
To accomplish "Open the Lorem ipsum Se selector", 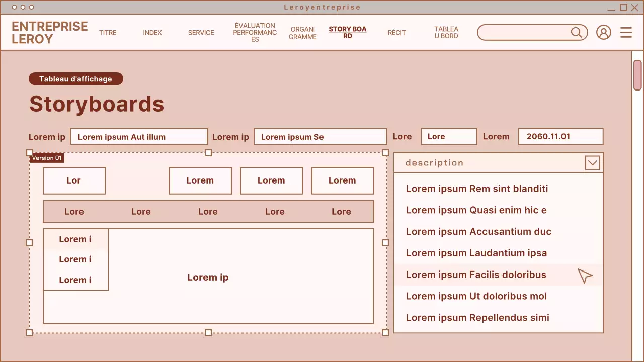I will [320, 136].
